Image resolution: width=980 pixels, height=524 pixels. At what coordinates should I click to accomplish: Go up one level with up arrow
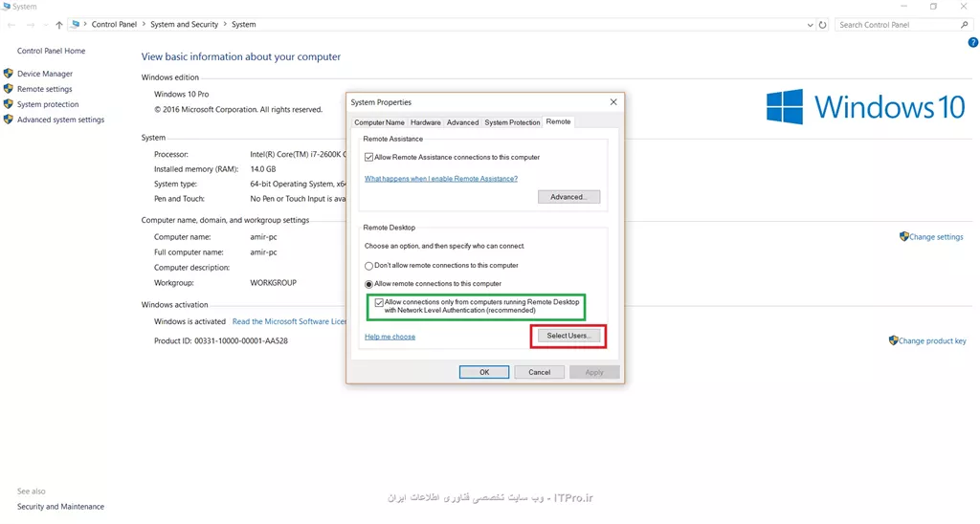tap(58, 25)
